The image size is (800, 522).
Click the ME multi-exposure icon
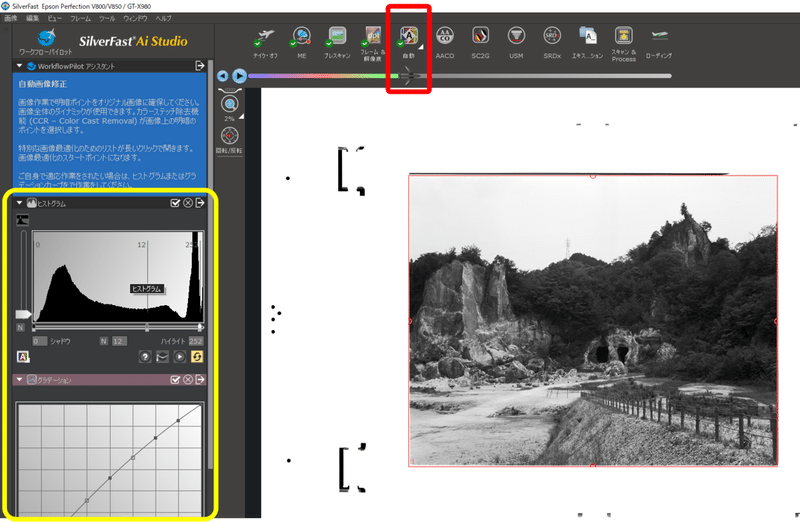click(x=302, y=36)
